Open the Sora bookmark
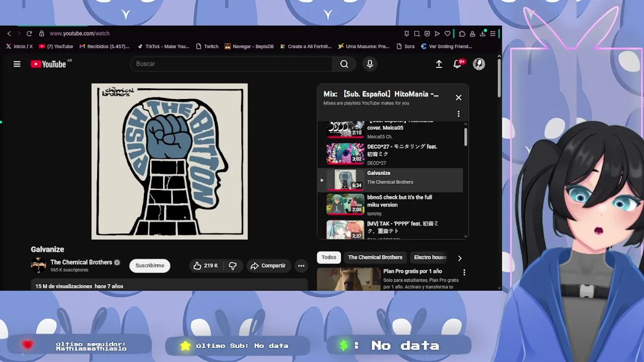Viewport: 644px width, 362px height. point(406,46)
